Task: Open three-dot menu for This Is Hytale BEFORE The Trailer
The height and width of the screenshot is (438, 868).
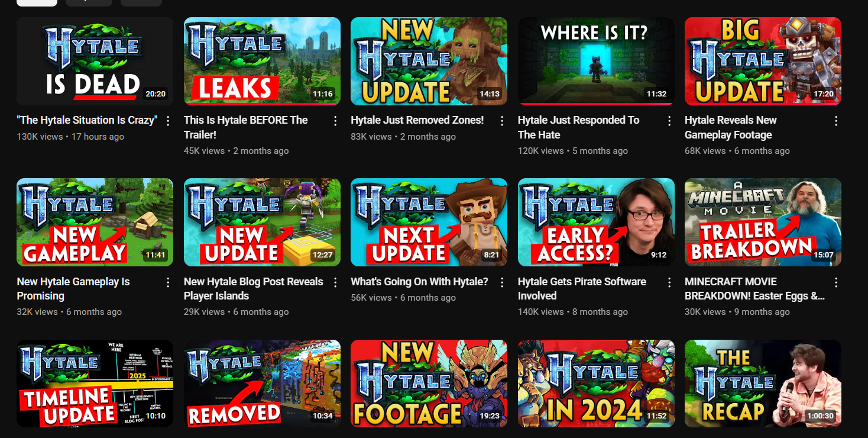Action: pyautogui.click(x=335, y=121)
